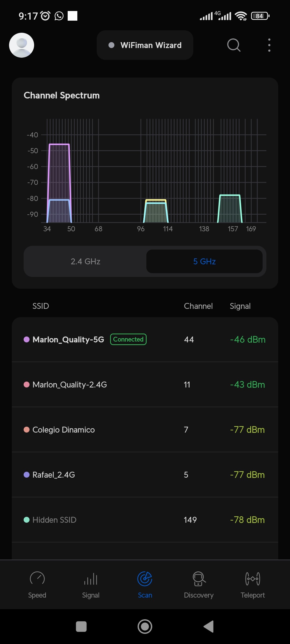Select the Colegio Dinamico network
The image size is (290, 644).
[x=145, y=430]
